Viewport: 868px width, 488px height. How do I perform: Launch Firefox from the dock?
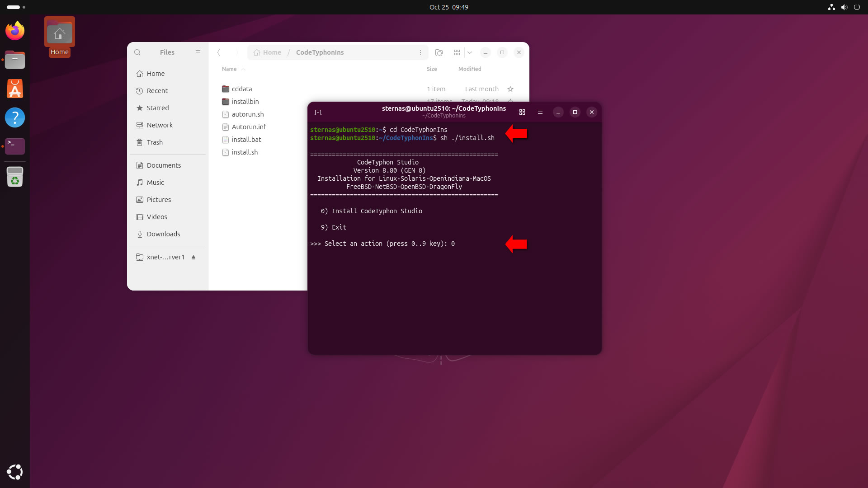click(x=15, y=31)
